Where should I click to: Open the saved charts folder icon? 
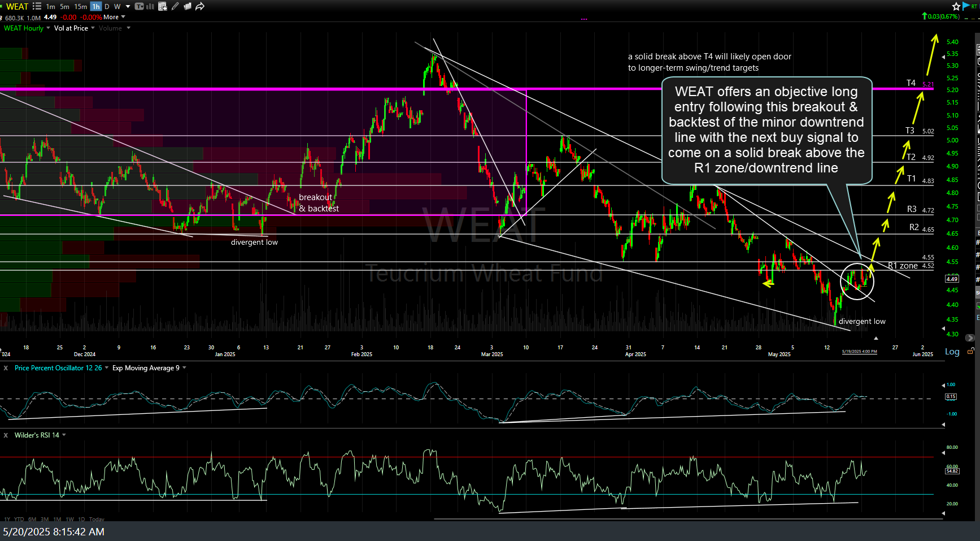tap(188, 6)
